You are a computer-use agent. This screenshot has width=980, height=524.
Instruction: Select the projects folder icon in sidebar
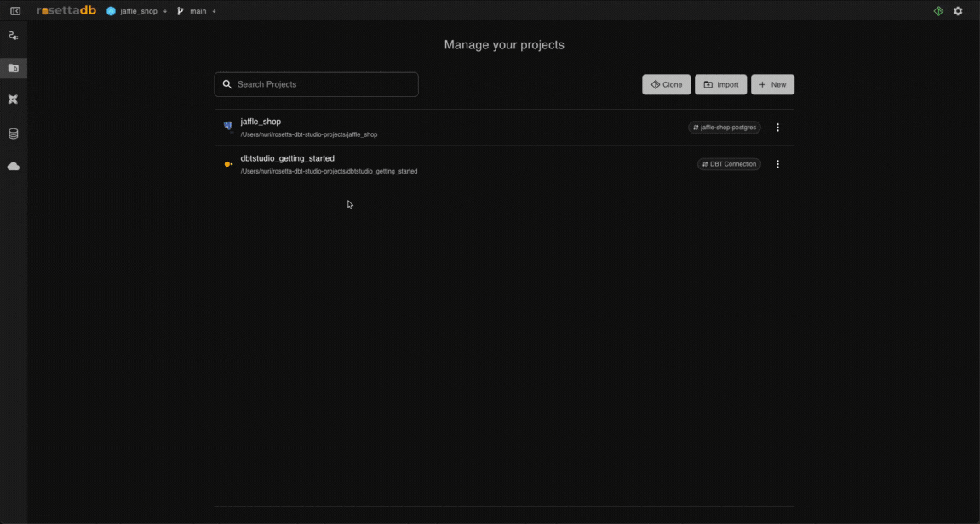[14, 68]
